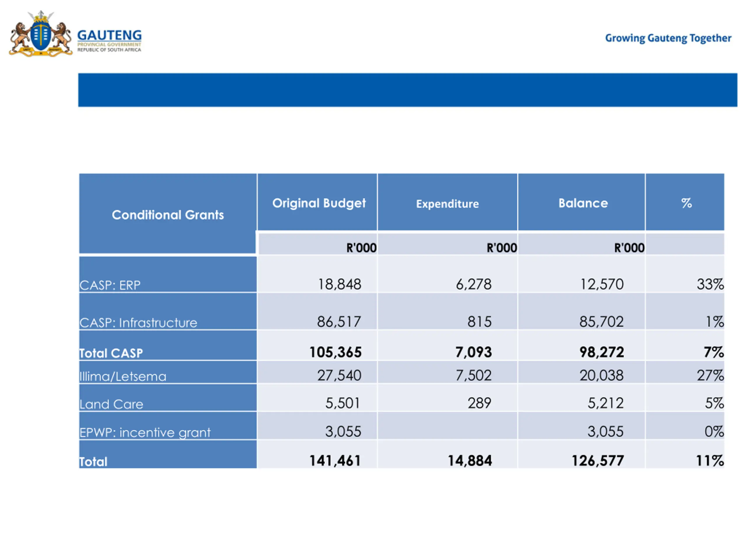This screenshot has width=747, height=560.
Task: Select the Illima/Letsema row label
Action: coord(123,376)
